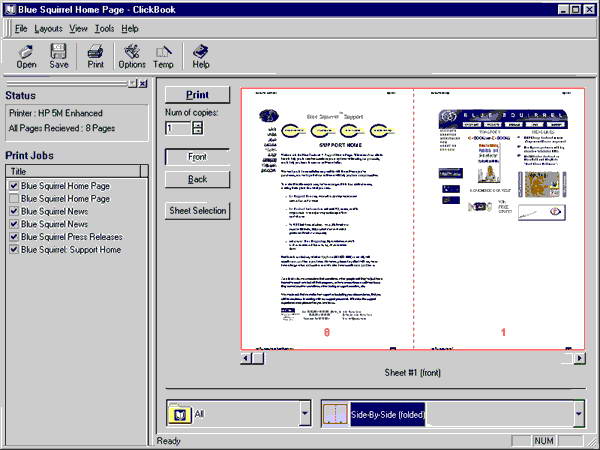Viewport: 600px width, 450px height.
Task: Open the Options toolbar icon
Action: pyautogui.click(x=132, y=56)
